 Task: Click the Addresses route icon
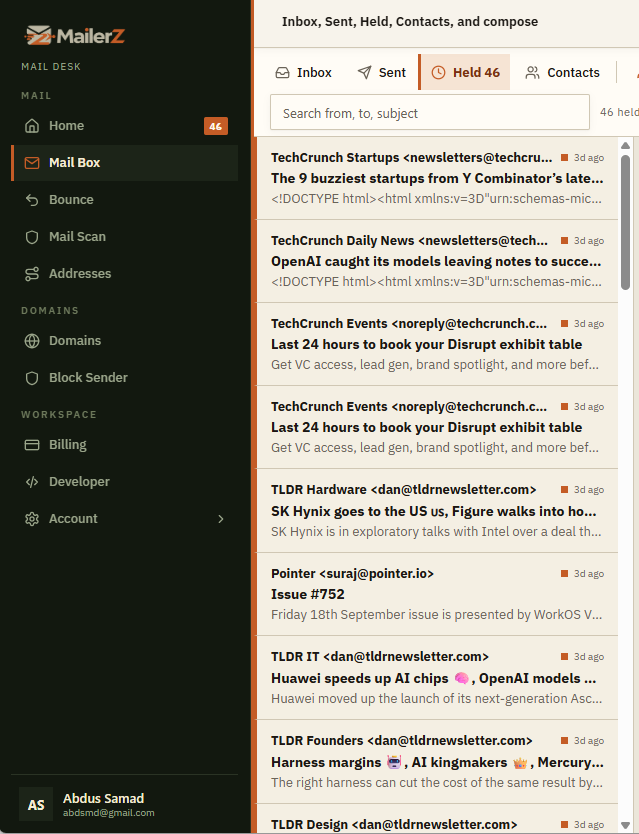pos(32,274)
